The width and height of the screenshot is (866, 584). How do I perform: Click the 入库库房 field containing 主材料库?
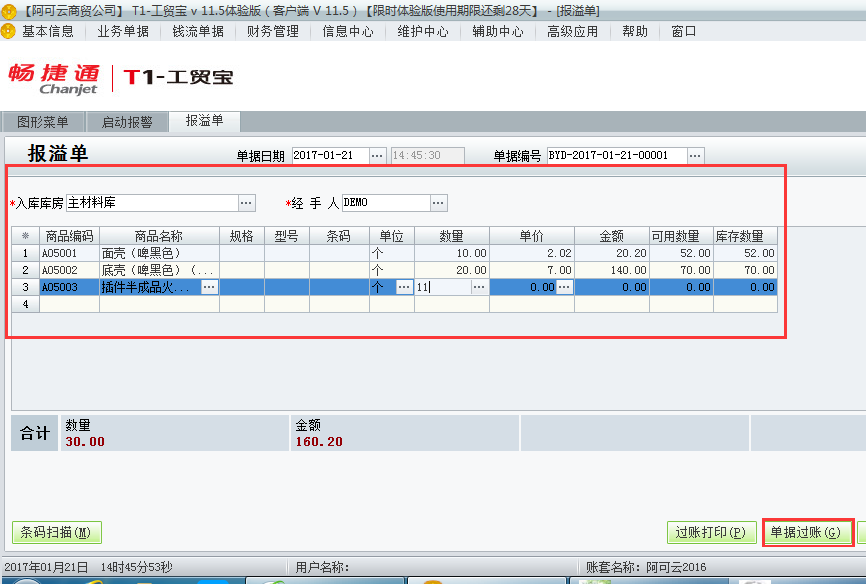pyautogui.click(x=152, y=203)
